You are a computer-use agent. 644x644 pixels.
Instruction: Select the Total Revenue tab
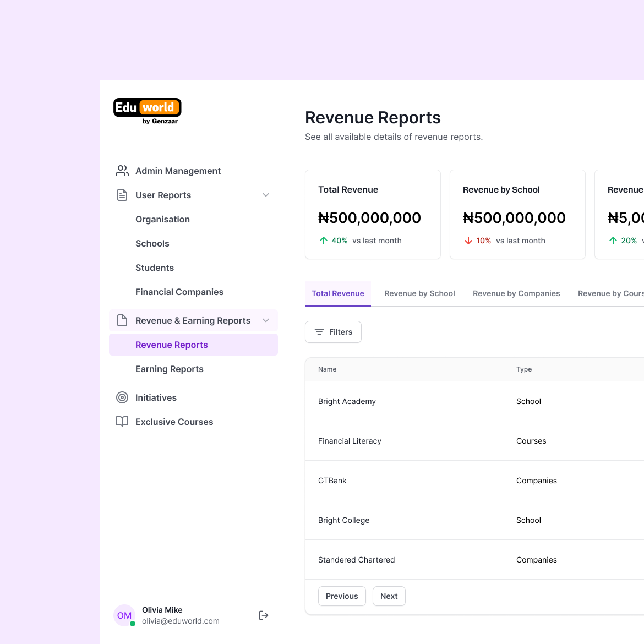tap(338, 293)
